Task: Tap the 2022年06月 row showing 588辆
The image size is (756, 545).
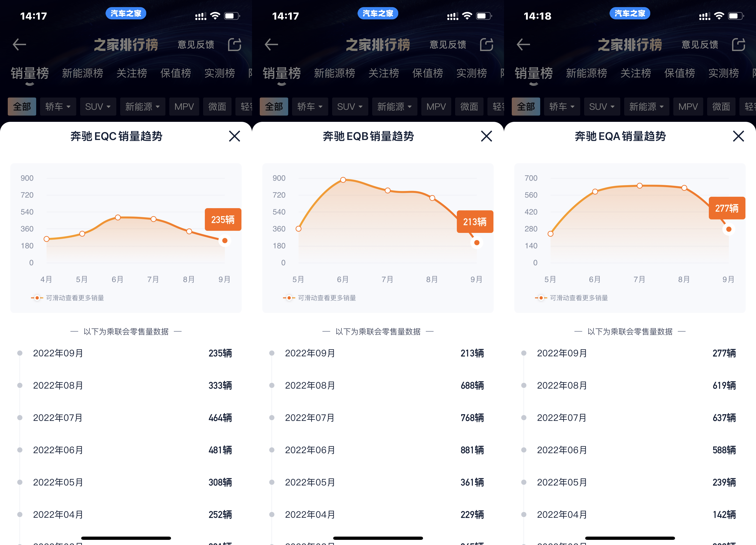Action: [630, 450]
